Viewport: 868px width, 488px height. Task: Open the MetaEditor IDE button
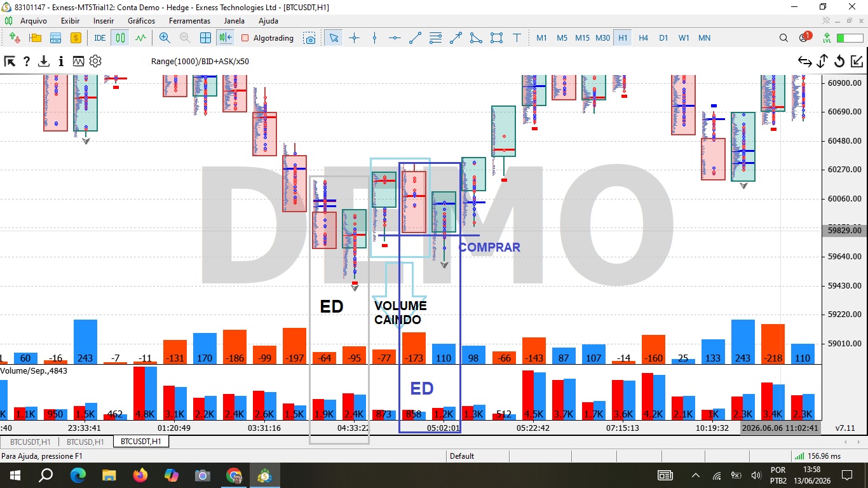(100, 38)
